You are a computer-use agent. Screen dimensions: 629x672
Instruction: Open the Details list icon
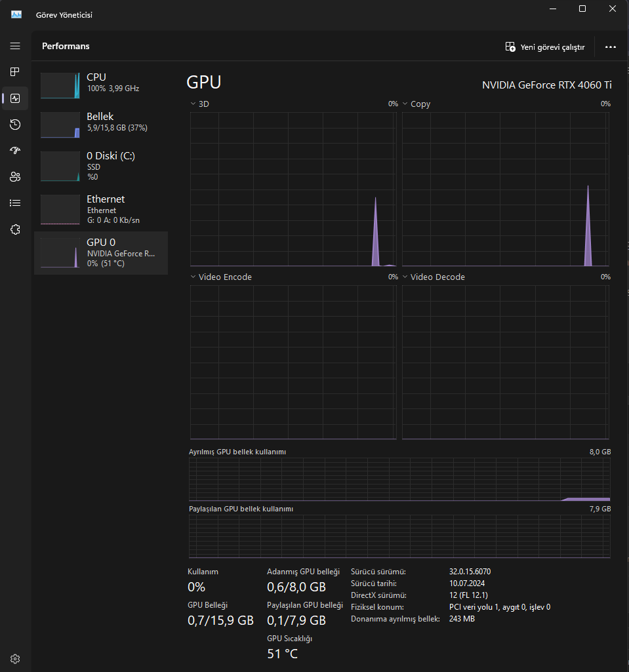pyautogui.click(x=15, y=203)
